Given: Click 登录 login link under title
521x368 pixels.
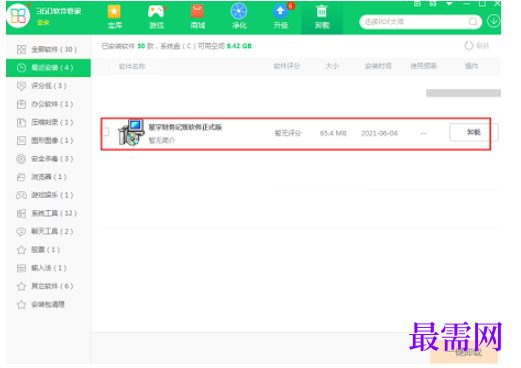Looking at the screenshot, I should pos(43,22).
